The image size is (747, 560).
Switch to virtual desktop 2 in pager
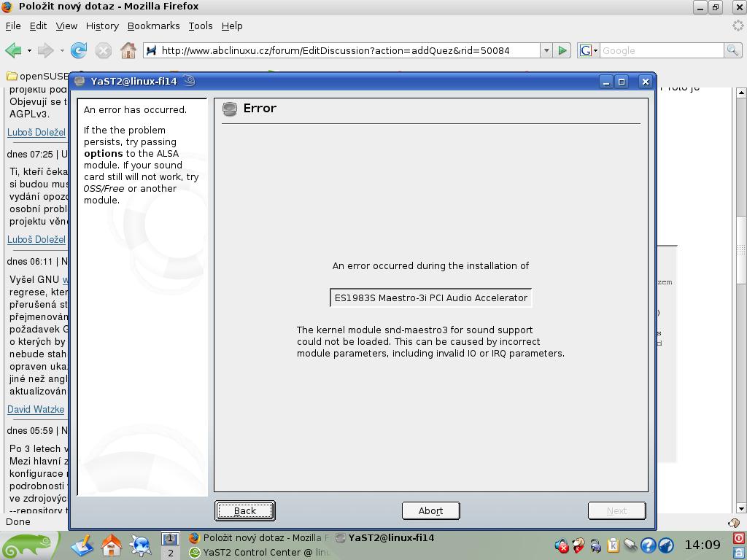point(170,553)
